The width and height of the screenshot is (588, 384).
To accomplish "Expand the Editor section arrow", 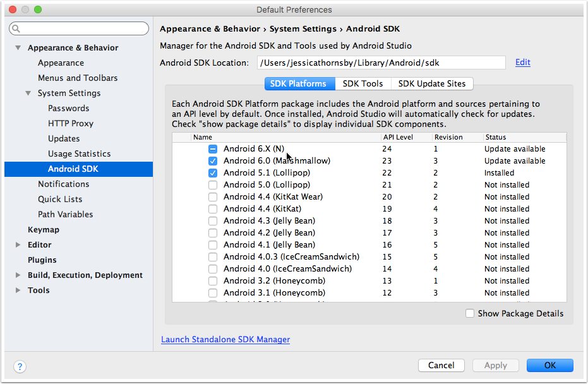I will (x=18, y=244).
